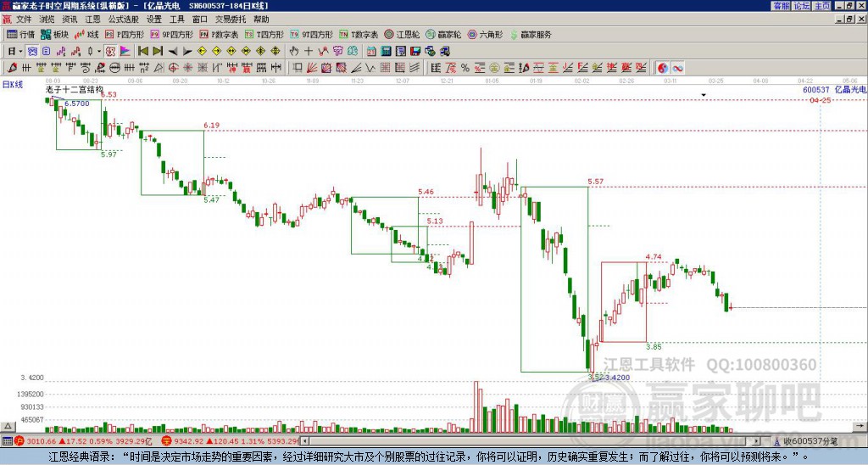868x465 pixels.
Task: Jump to first bar icon
Action: coord(142,51)
